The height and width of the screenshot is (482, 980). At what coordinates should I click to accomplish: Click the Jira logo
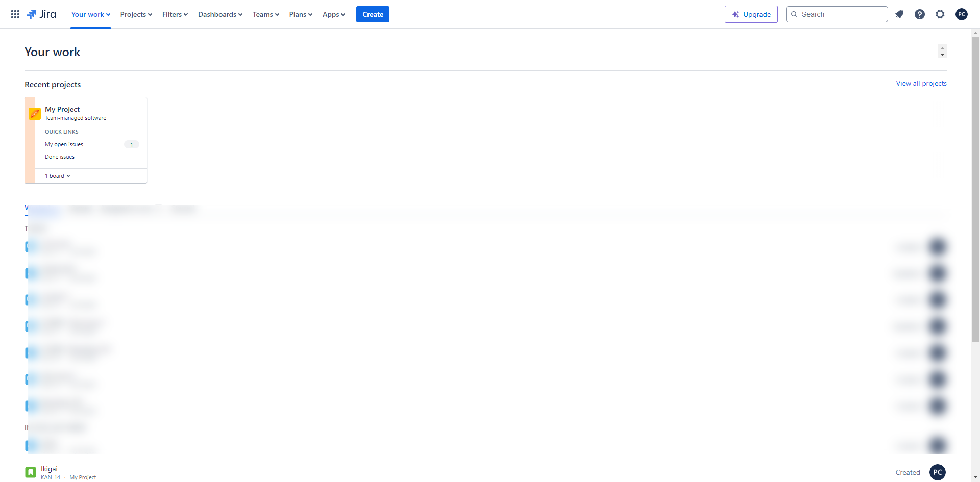[41, 14]
